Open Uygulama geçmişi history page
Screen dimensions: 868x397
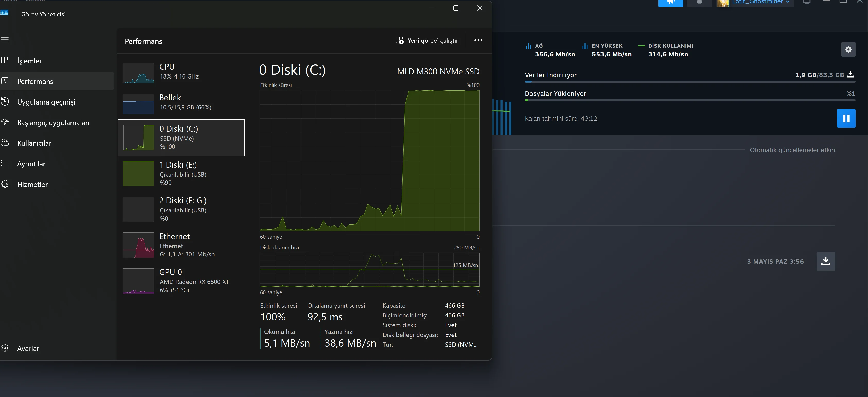(46, 102)
